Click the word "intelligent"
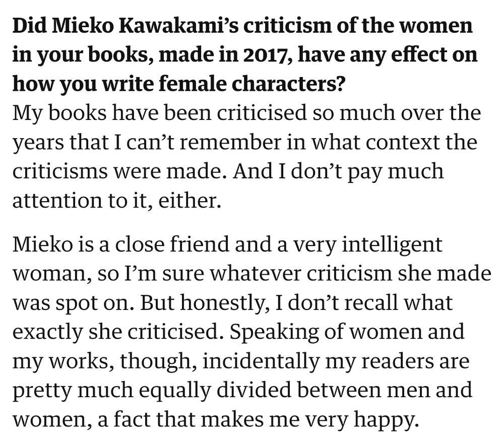 coord(392,245)
